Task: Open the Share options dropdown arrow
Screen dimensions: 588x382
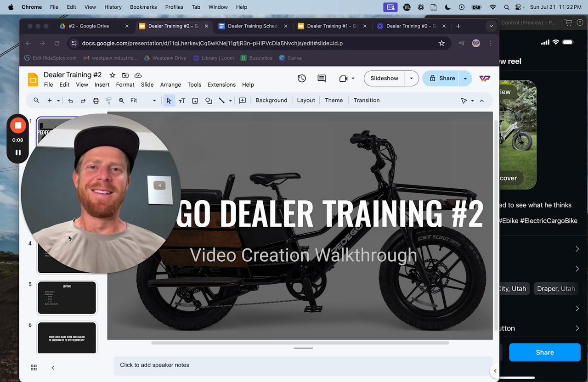Action: coord(465,79)
